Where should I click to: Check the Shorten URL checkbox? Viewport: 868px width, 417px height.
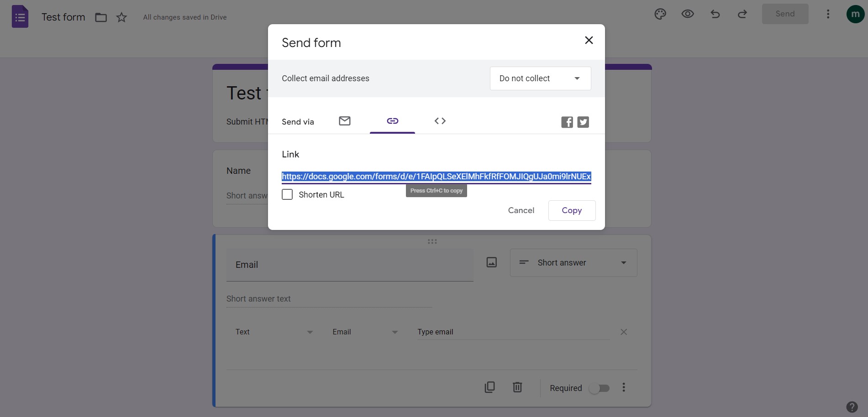[287, 194]
